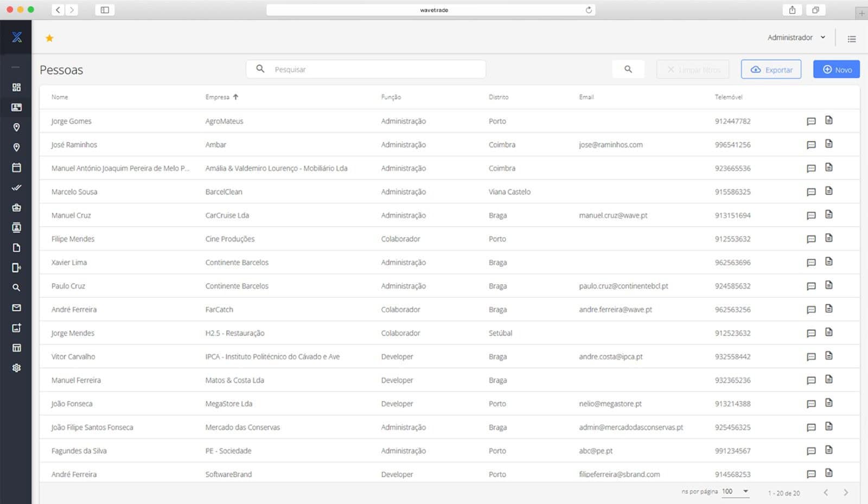The image size is (868, 504).
Task: Select the second location pin sidebar icon
Action: point(16,148)
